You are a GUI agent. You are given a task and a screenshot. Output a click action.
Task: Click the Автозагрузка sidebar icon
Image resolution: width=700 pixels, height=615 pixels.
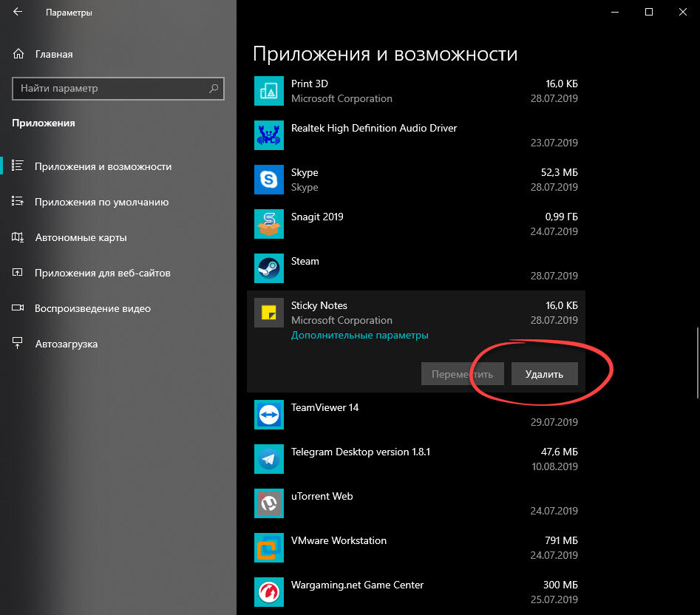click(x=18, y=343)
